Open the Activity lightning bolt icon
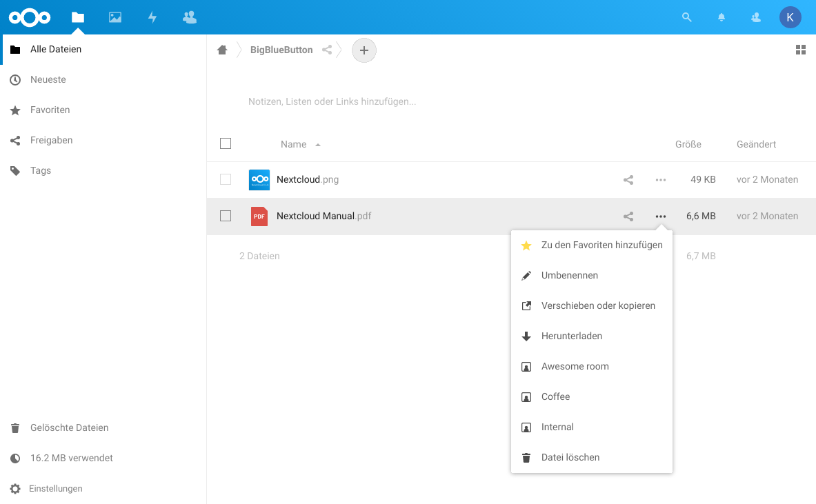 coord(152,17)
